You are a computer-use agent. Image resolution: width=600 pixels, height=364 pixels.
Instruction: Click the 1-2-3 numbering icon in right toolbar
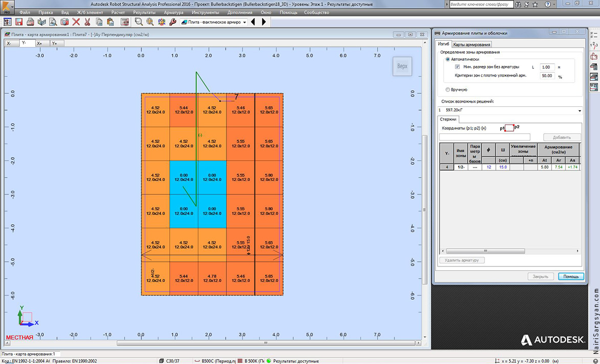pos(594,45)
